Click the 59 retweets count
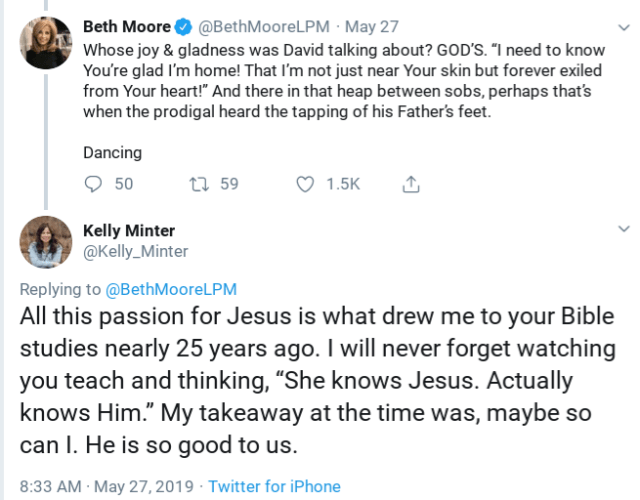The image size is (640, 500). (x=229, y=184)
